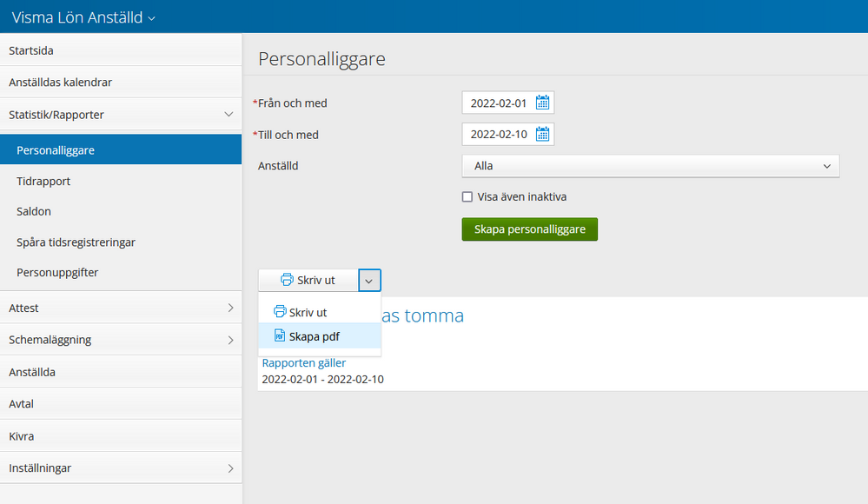
Task: Collapse the Statistik/Rapporter section
Action: pos(229,115)
